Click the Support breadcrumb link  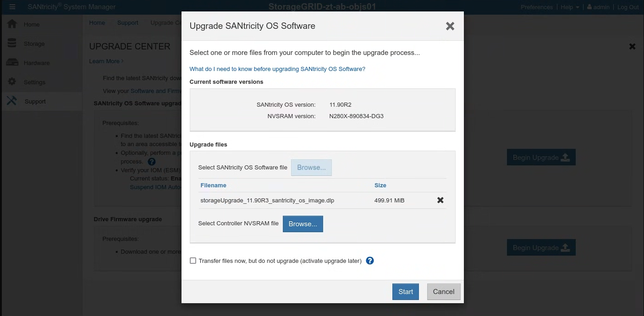(127, 22)
